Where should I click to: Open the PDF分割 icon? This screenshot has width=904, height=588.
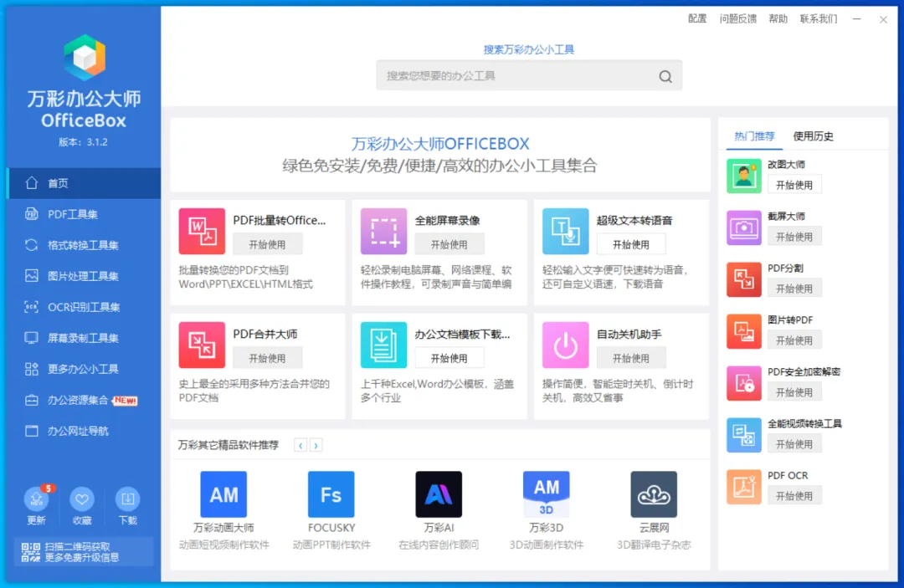point(744,279)
